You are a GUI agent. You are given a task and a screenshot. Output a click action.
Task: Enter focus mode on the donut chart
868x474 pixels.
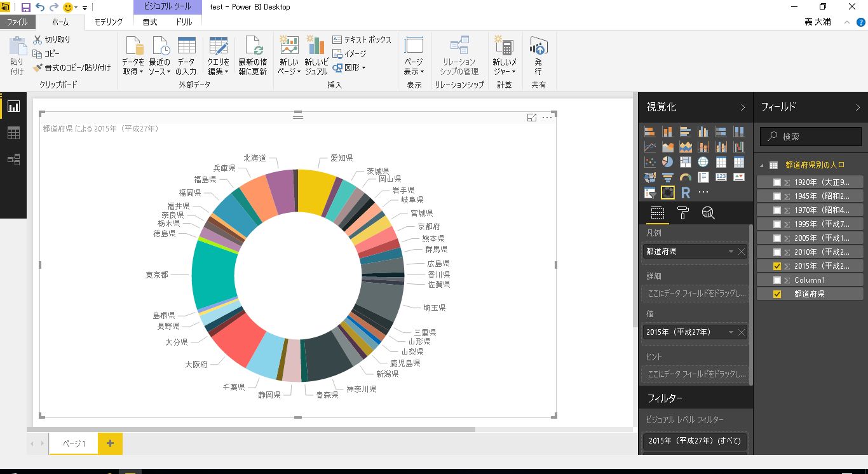tap(532, 118)
